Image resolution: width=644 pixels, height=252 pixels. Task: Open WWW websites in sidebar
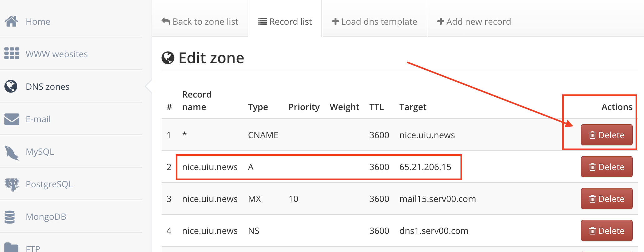[x=57, y=54]
